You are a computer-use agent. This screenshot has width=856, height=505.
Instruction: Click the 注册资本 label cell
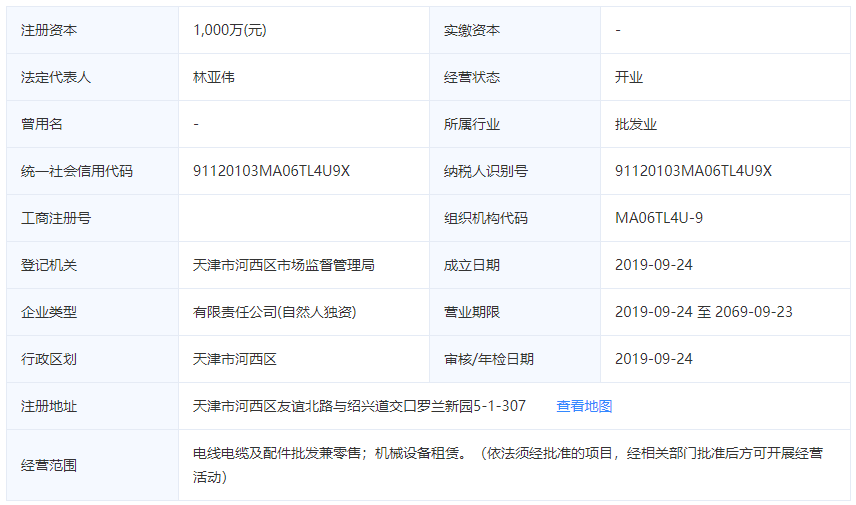pos(49,30)
